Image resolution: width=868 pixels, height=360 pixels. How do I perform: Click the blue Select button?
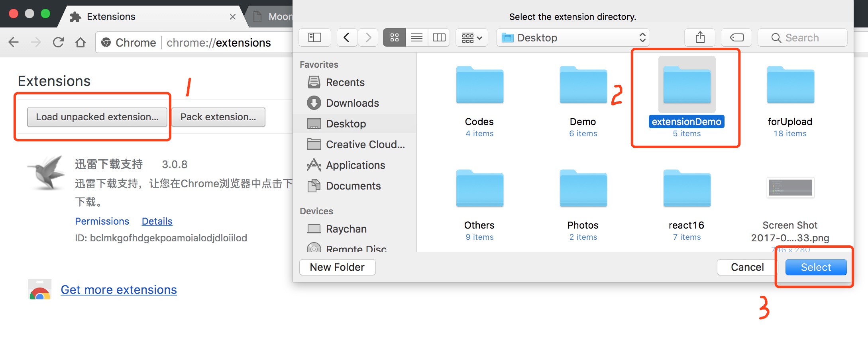(x=816, y=267)
